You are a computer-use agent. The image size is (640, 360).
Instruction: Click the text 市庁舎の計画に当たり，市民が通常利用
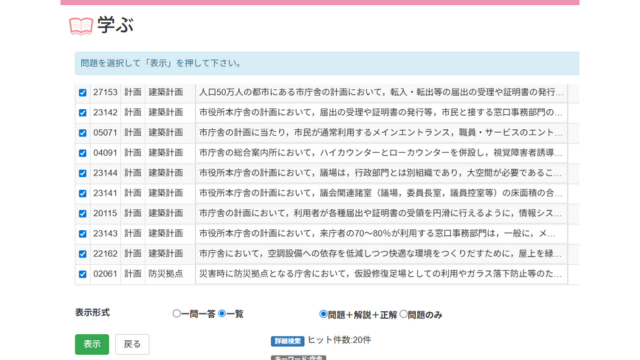[x=381, y=133]
